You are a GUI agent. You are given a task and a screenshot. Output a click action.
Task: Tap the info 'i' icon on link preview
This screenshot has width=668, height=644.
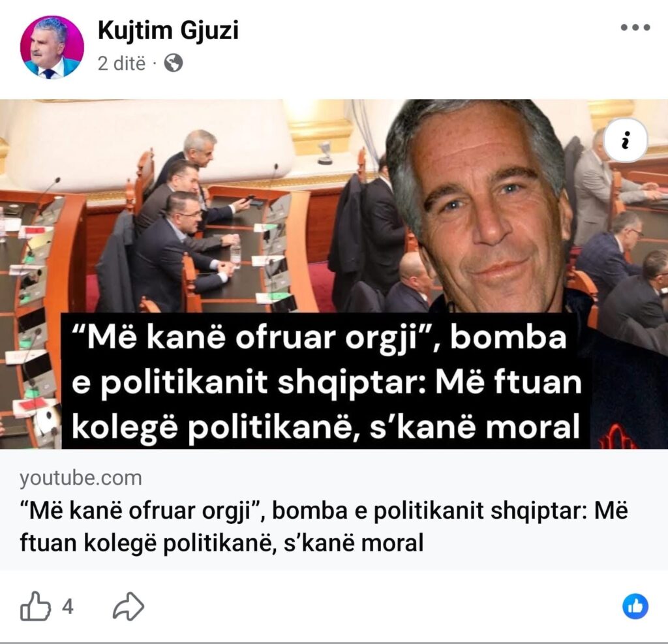tap(626, 140)
